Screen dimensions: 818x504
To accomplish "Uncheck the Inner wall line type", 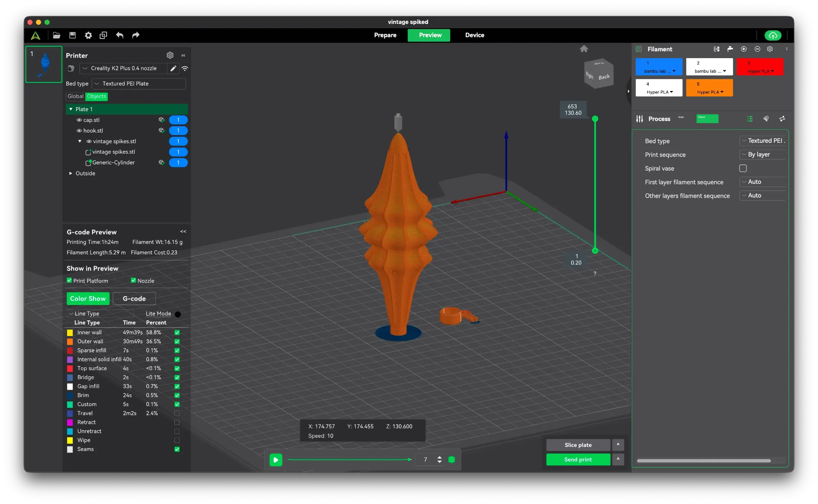I will (x=177, y=332).
